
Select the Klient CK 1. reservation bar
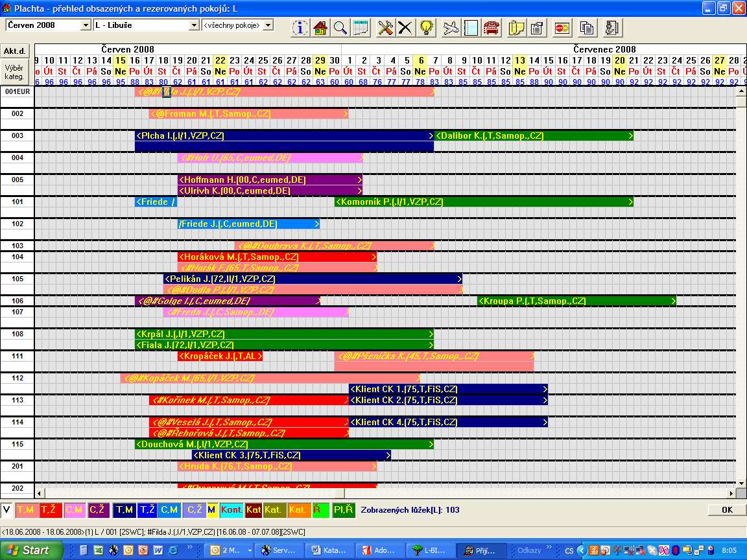448,389
